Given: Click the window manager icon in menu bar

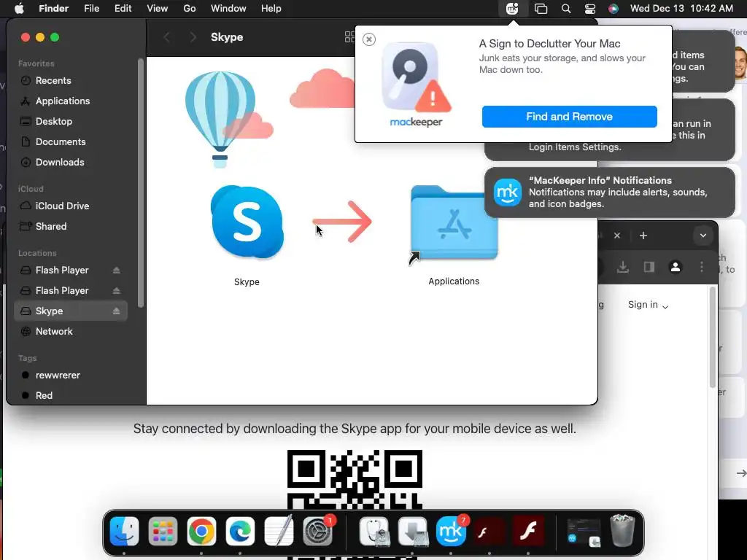Looking at the screenshot, I should 541,9.
